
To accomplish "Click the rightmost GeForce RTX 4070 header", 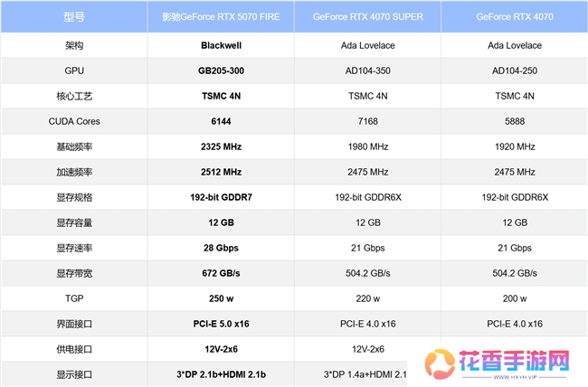I will click(514, 17).
